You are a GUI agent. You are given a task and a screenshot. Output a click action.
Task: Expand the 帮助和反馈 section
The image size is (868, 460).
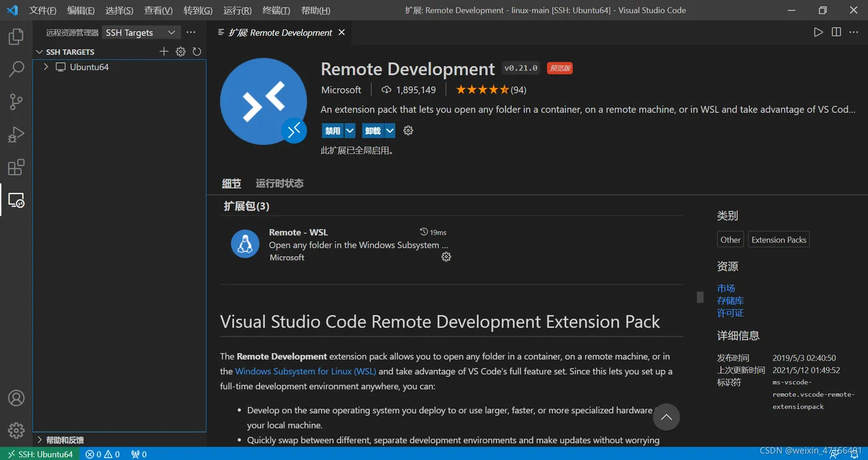point(40,440)
